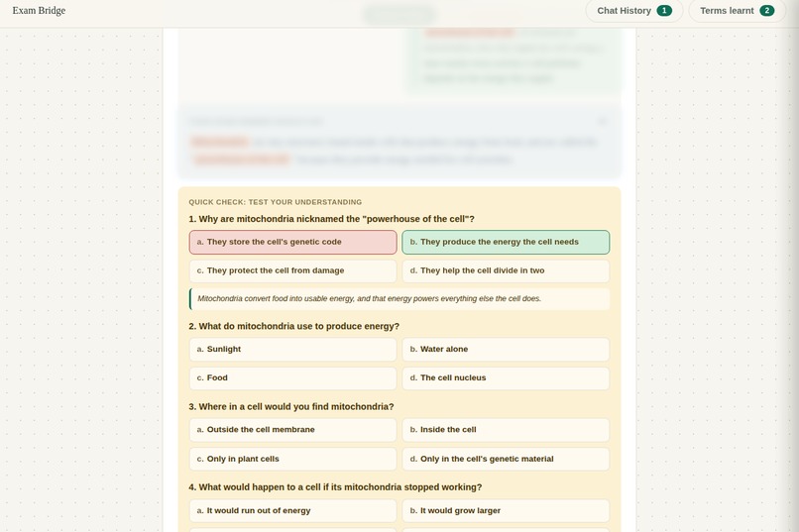Answer "It would run out of energy"

pos(293,510)
